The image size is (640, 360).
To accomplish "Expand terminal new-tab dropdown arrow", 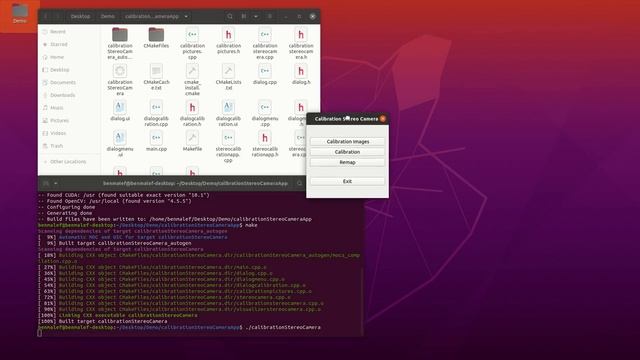I will (56, 184).
